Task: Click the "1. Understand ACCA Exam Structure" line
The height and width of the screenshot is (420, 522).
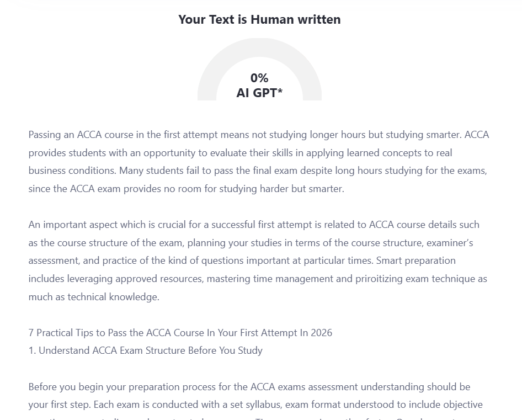Action: [x=145, y=350]
